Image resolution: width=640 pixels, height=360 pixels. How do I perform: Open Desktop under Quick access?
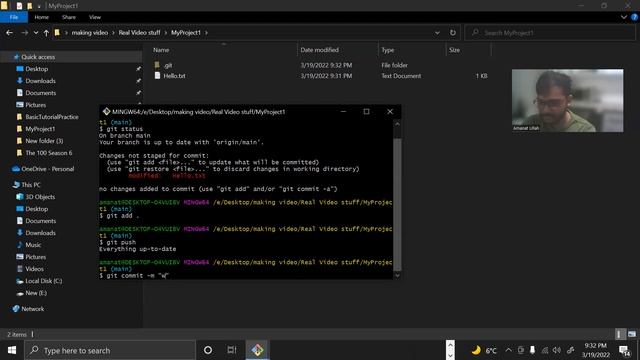point(37,69)
